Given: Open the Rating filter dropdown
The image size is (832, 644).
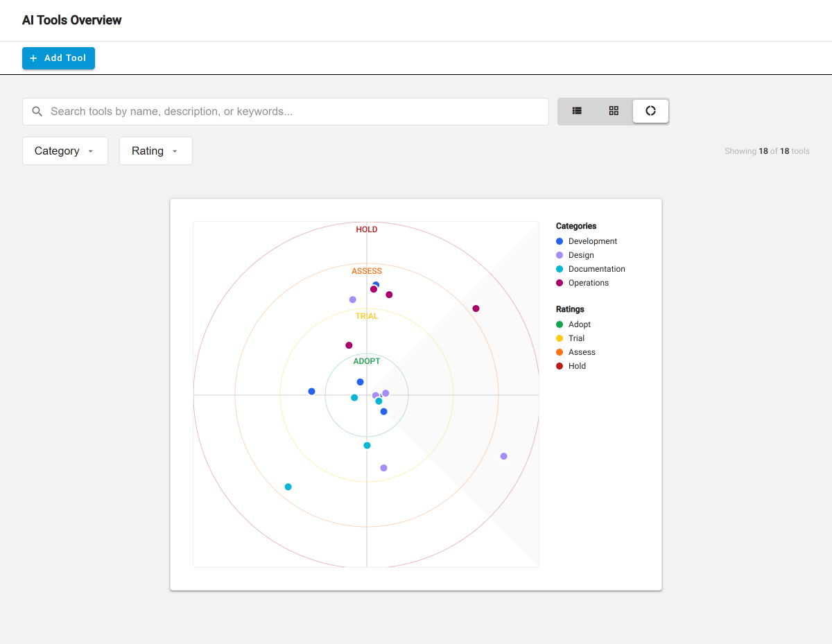Looking at the screenshot, I should [x=155, y=150].
